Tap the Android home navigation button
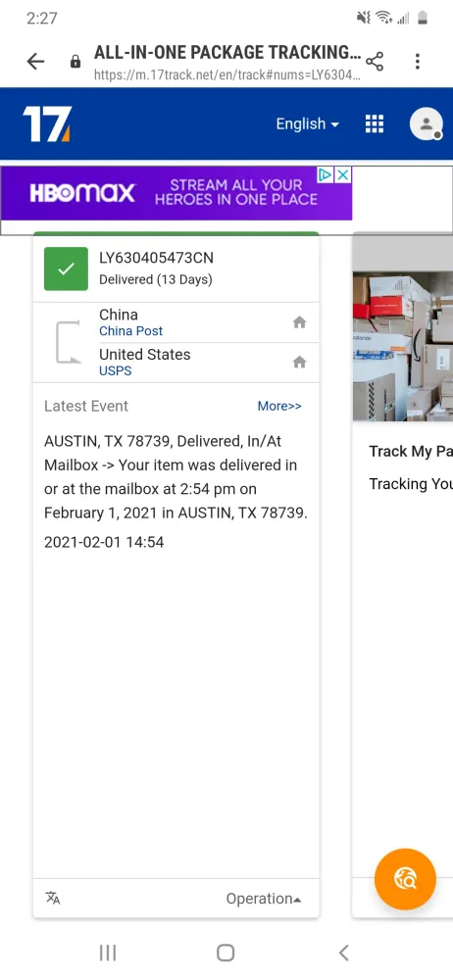This screenshot has width=453, height=980. coord(226,953)
